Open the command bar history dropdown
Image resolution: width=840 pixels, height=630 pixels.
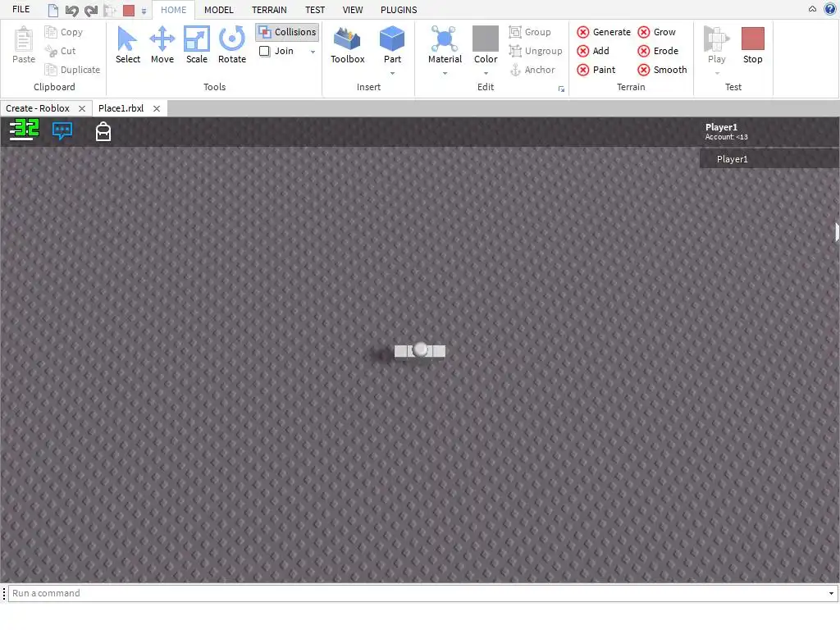click(831, 593)
